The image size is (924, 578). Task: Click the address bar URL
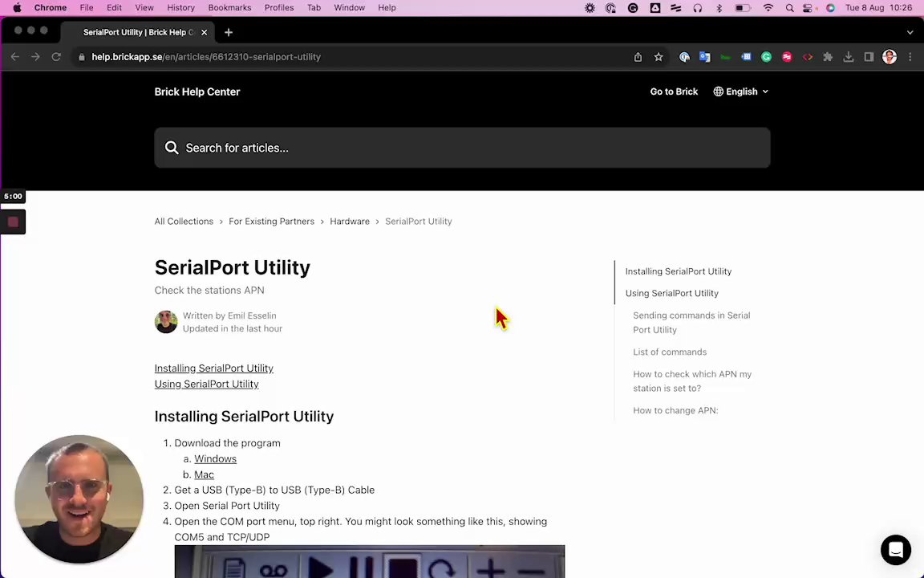206,57
